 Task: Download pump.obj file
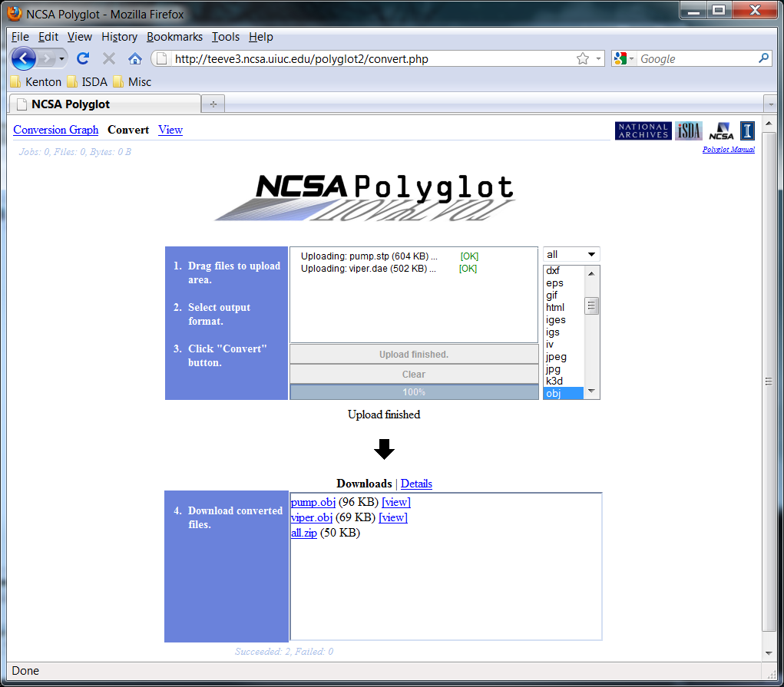pos(313,502)
